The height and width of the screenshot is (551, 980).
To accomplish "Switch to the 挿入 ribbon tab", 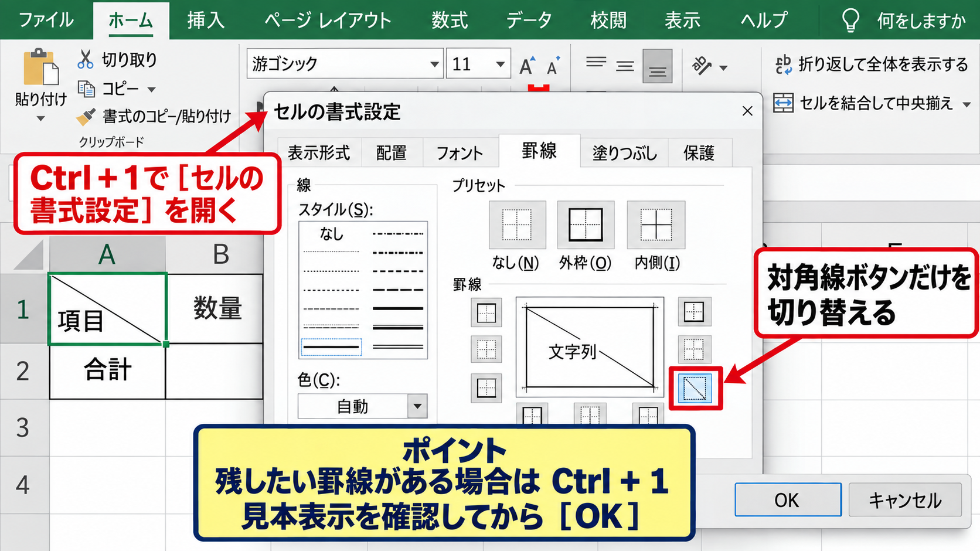I will click(206, 21).
